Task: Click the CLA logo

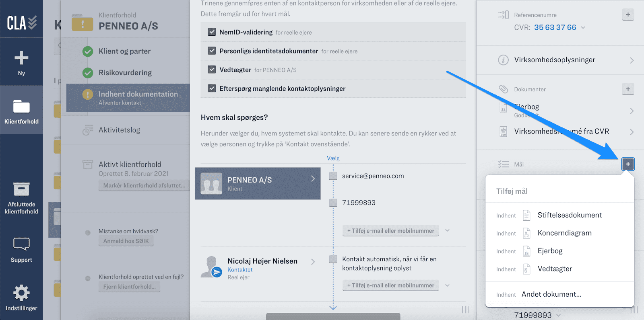Action: pos(22,23)
